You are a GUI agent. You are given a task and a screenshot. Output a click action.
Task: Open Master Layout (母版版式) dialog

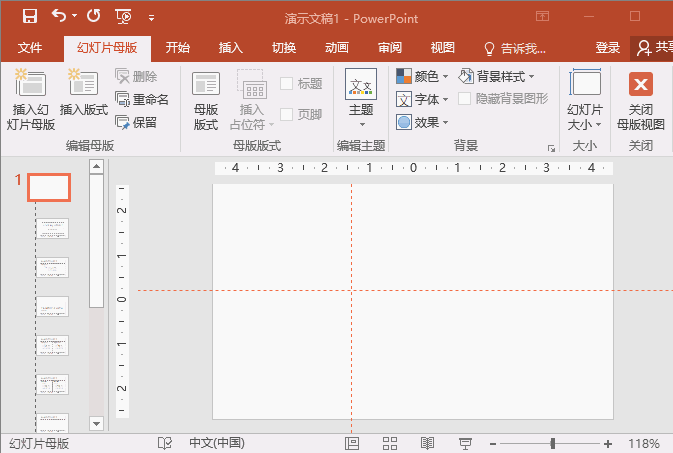point(206,101)
